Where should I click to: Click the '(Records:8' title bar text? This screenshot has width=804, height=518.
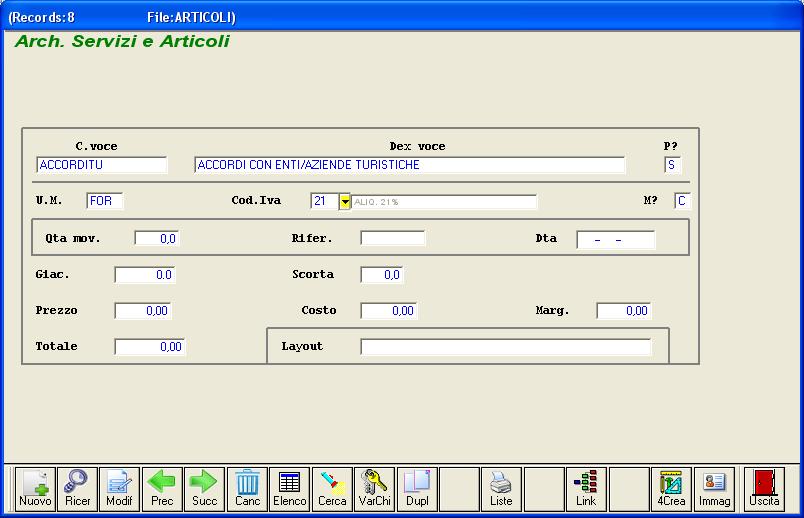(42, 17)
